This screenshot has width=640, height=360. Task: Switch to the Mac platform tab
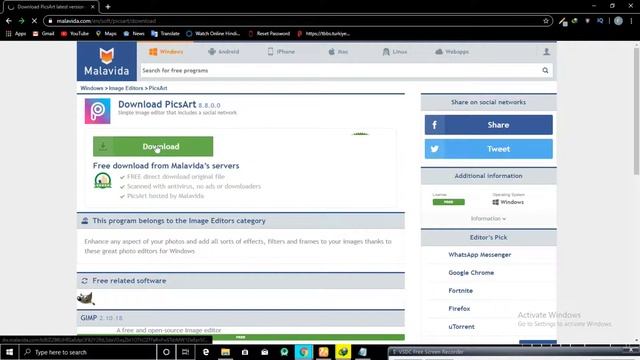click(x=338, y=52)
